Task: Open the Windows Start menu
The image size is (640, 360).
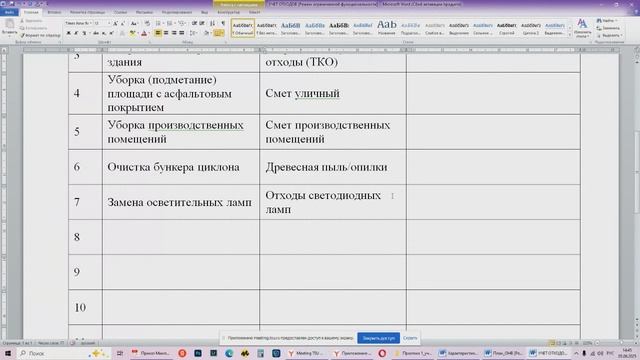Action: coord(7,353)
